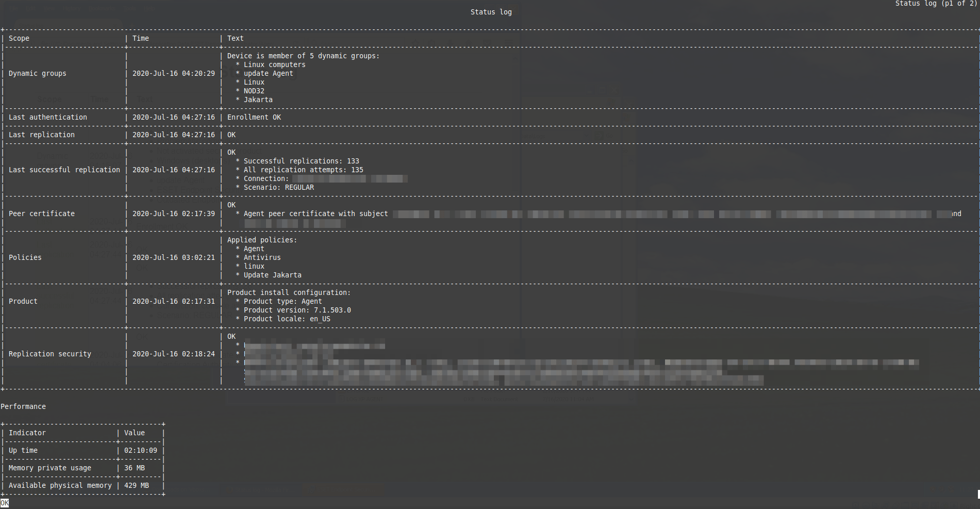The height and width of the screenshot is (509, 980).
Task: Click the centered 'Status log' title
Action: pos(491,12)
